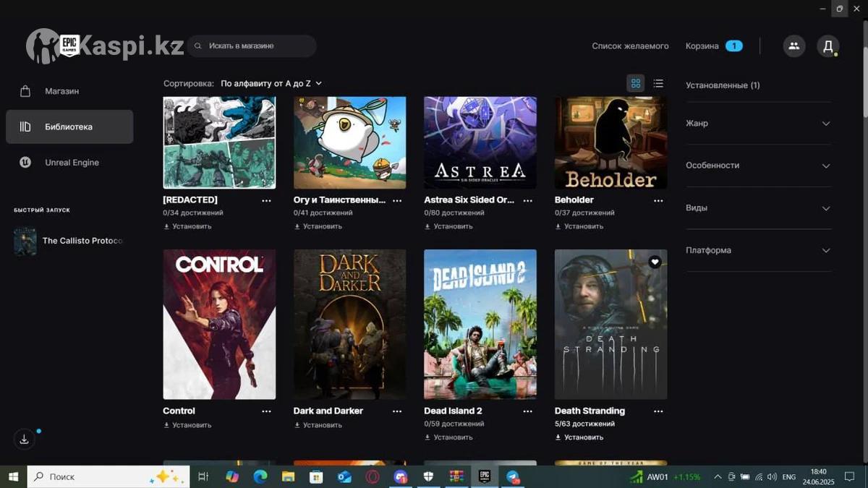Open options menu for Astrea Six Sided
Screen dimensions: 868x488
[528, 200]
